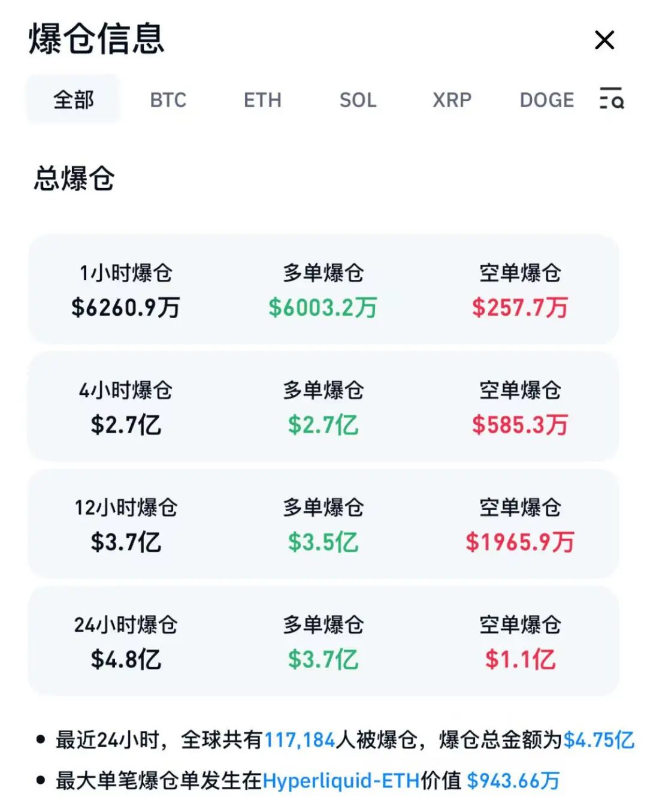Choose the XRP tab
The height and width of the screenshot is (812, 647).
click(x=452, y=99)
